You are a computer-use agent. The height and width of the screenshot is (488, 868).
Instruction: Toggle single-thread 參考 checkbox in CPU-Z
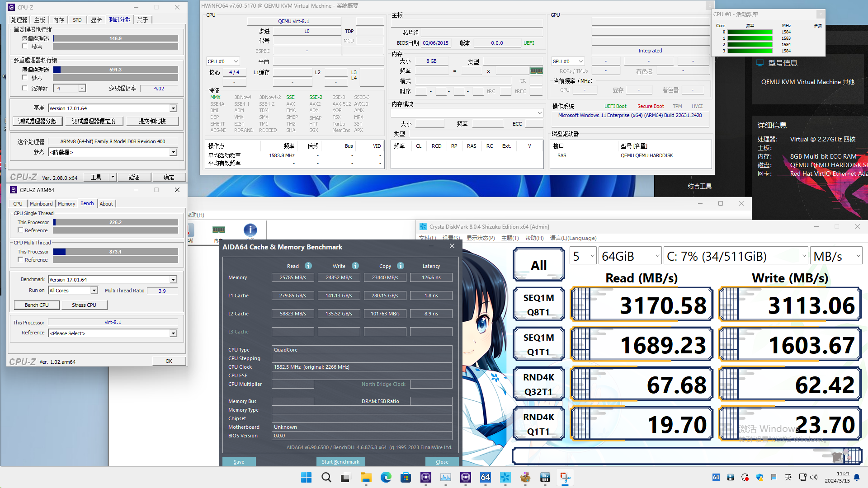[x=25, y=46]
